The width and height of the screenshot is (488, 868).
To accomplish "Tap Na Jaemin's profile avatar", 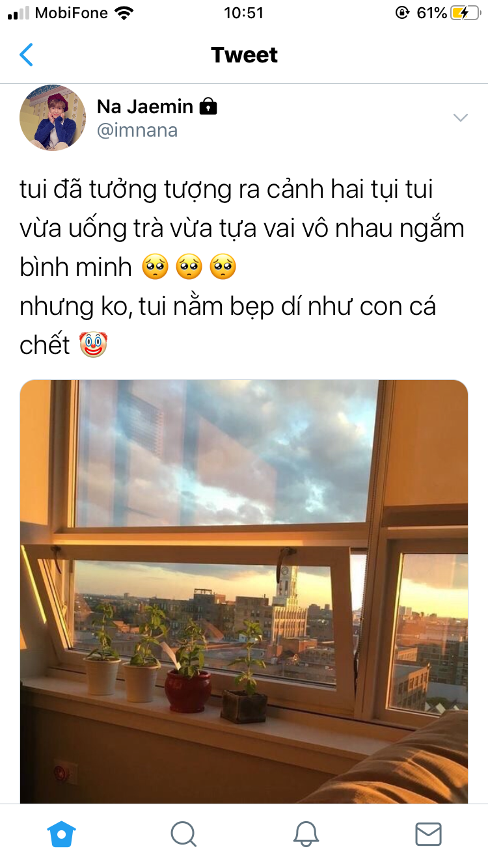I will click(53, 118).
